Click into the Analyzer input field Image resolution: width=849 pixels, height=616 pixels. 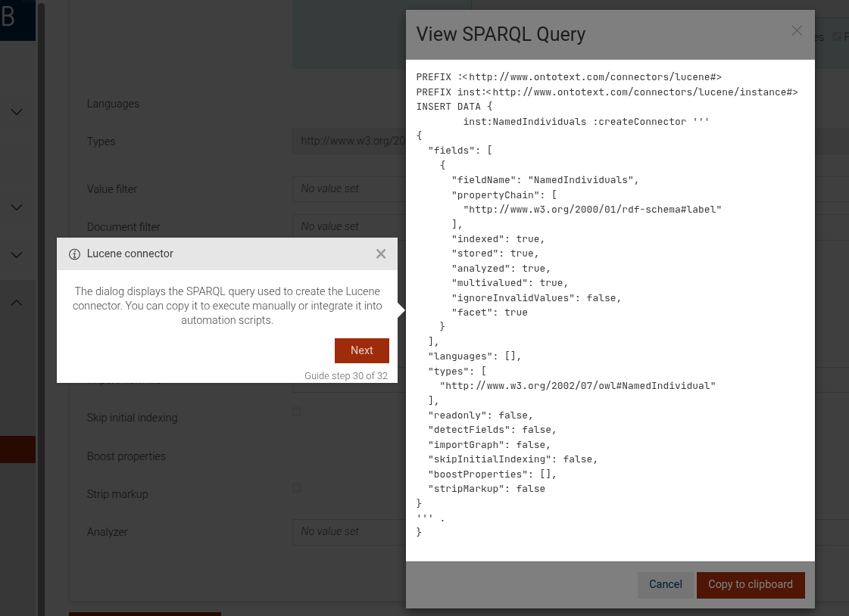coord(348,531)
